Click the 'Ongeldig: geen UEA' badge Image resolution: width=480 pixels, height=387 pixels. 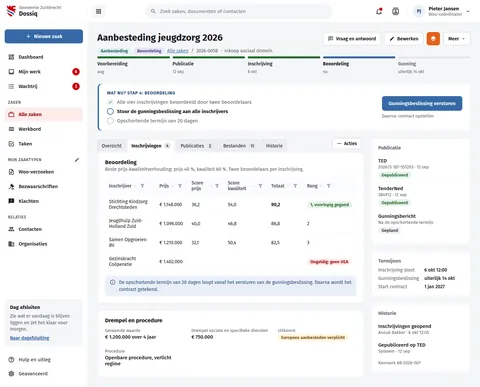[329, 262]
